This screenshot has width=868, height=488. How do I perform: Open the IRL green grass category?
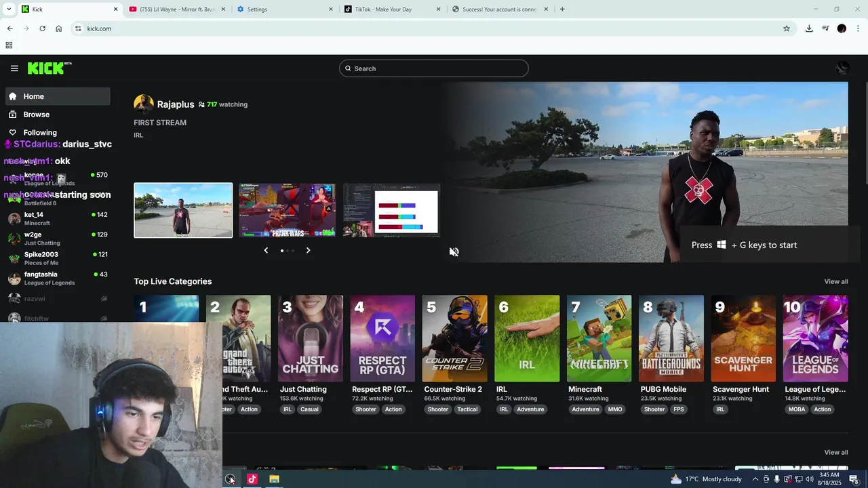pos(527,338)
